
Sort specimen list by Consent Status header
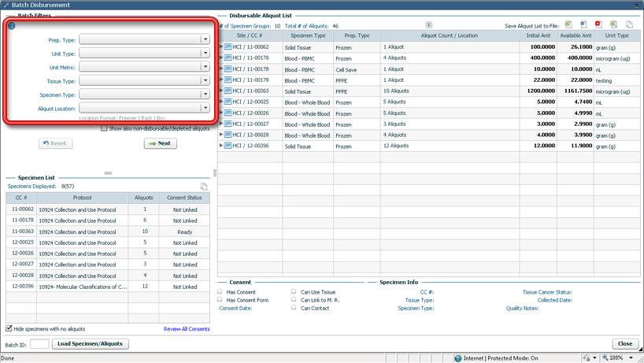coord(184,198)
